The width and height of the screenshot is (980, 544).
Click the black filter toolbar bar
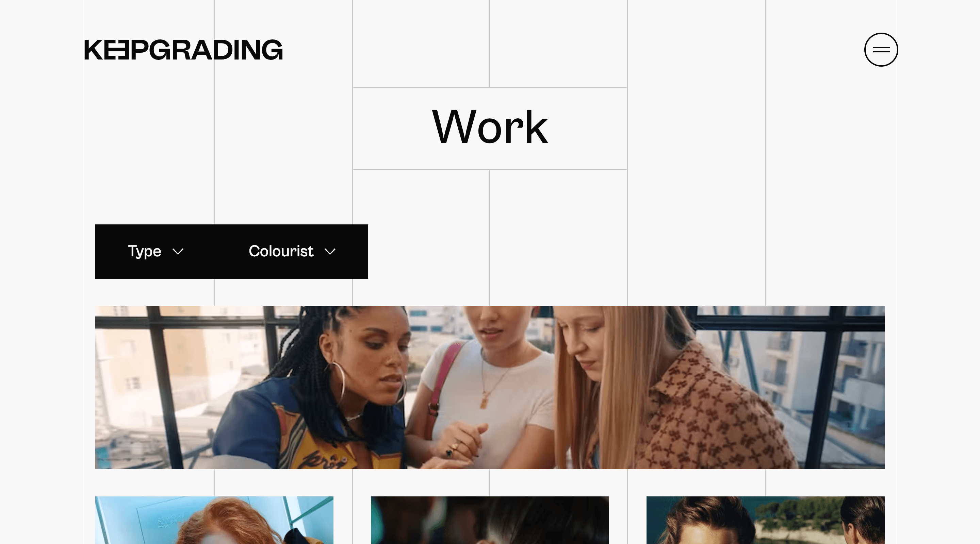[x=231, y=251]
